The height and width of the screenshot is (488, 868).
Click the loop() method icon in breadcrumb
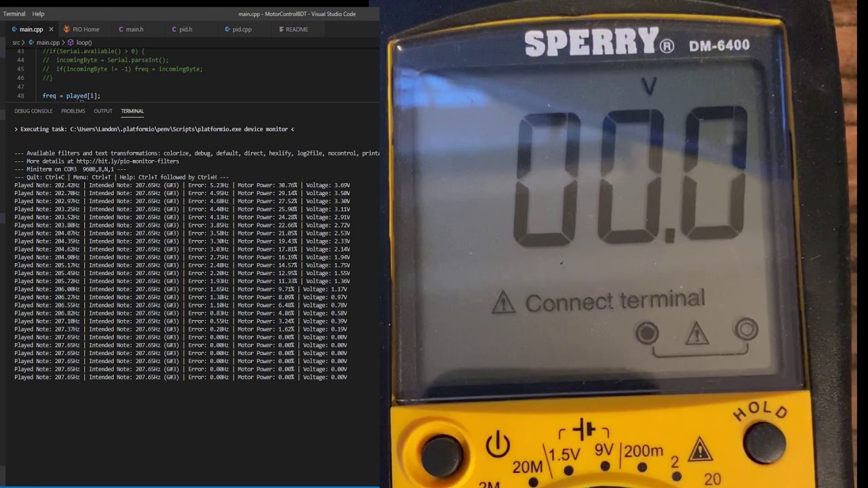71,42
